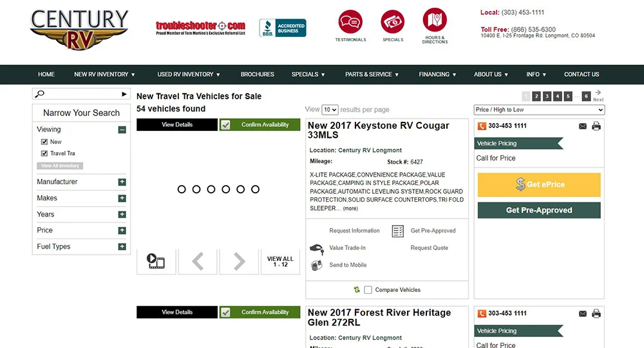Screen dimensions: 644x348
Task: Open New 2017 Keystone RV Cougar 33MLS title
Action: pos(378,130)
